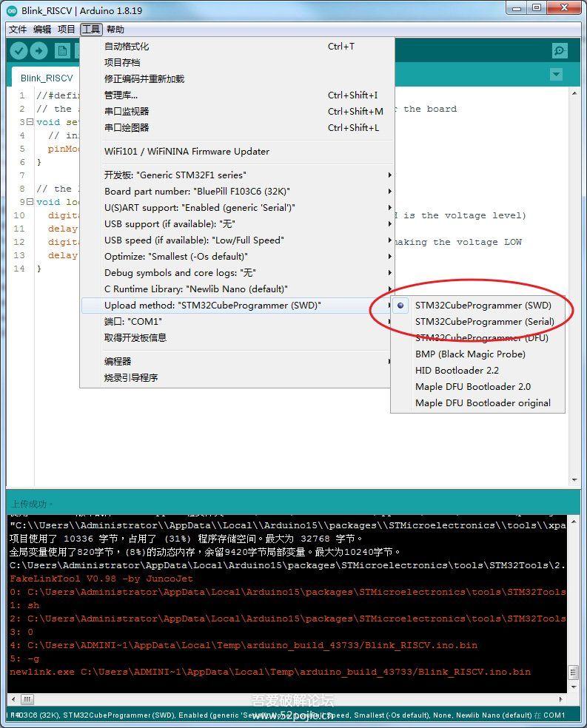The image size is (587, 728).
Task: Click line number 14 in gutter
Action: [19, 269]
